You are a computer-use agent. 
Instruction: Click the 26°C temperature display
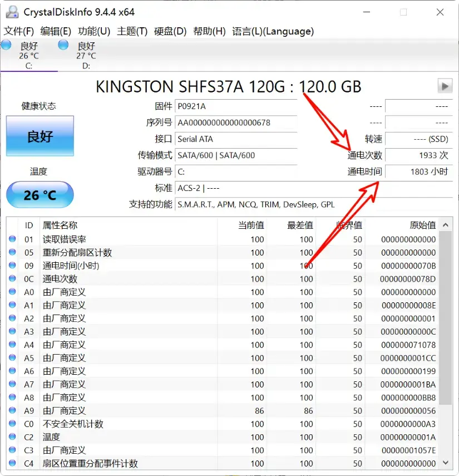pos(40,195)
